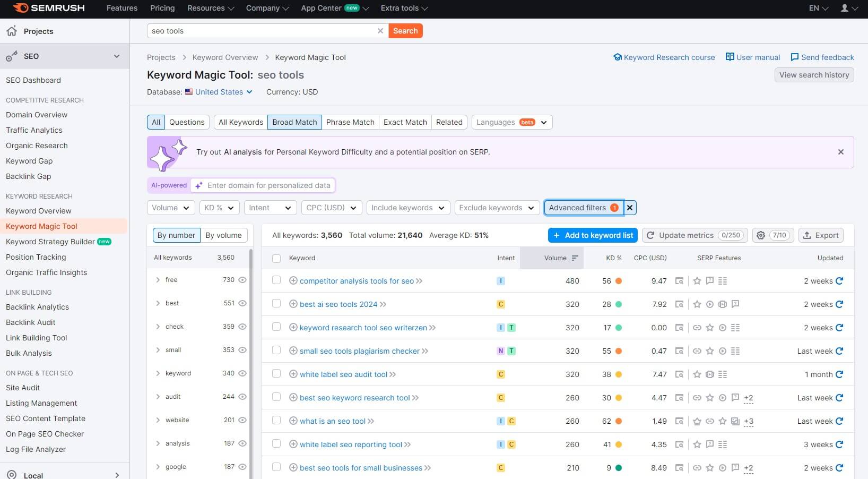
Task: Show +3 SERP features for what is an seo tool
Action: (x=749, y=422)
